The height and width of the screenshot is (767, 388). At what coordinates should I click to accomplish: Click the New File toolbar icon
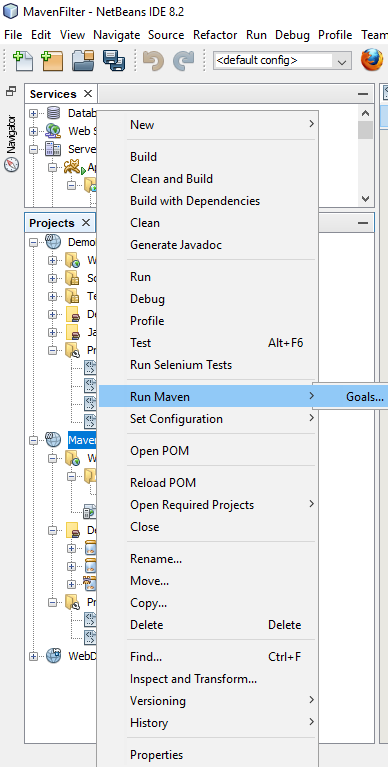(23, 61)
